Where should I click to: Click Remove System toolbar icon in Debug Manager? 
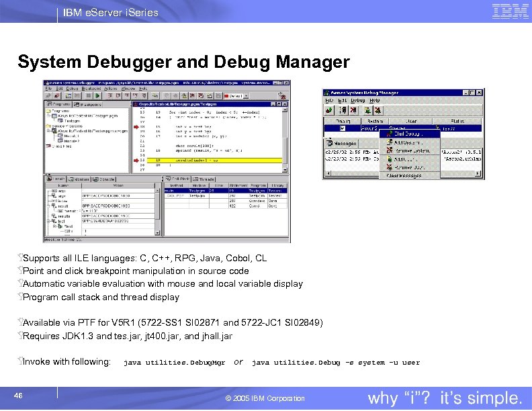pyautogui.click(x=353, y=110)
